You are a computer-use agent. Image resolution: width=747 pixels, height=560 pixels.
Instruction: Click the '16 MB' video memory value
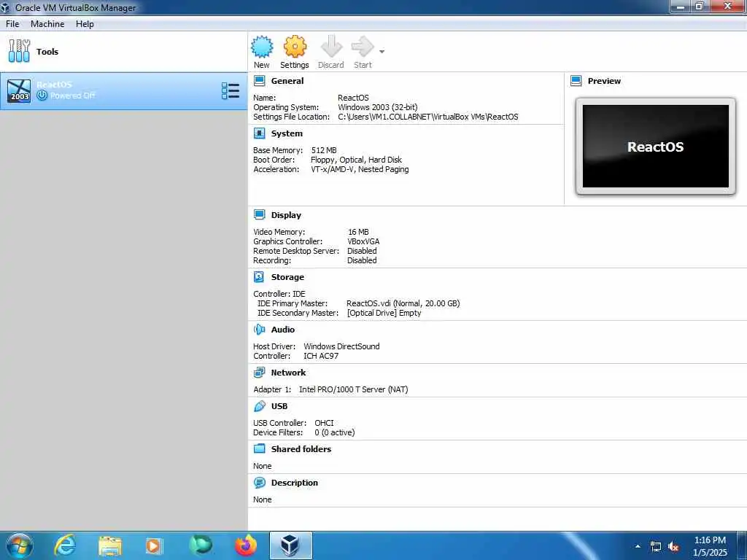pyautogui.click(x=358, y=232)
